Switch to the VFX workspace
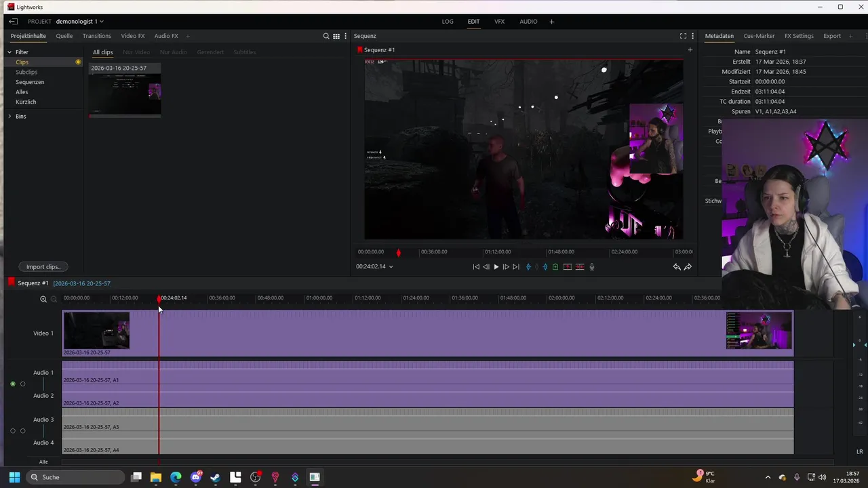 [500, 22]
